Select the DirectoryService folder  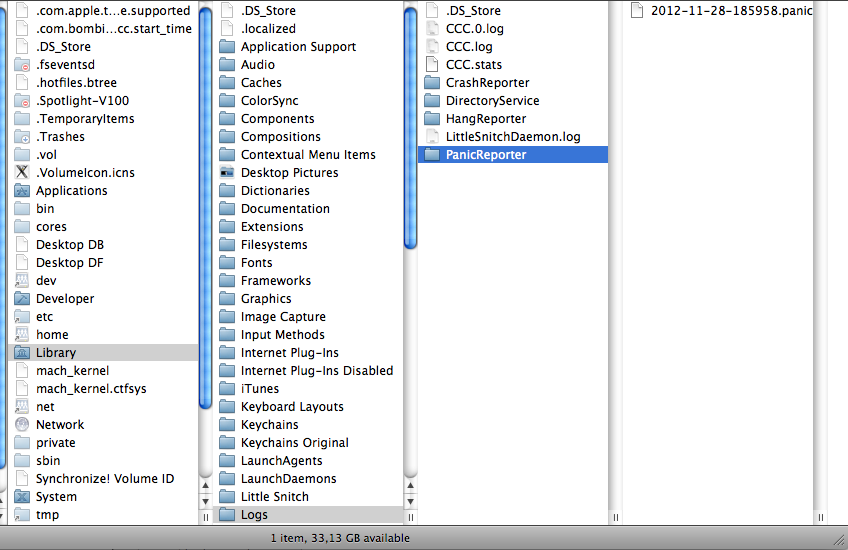[513, 101]
